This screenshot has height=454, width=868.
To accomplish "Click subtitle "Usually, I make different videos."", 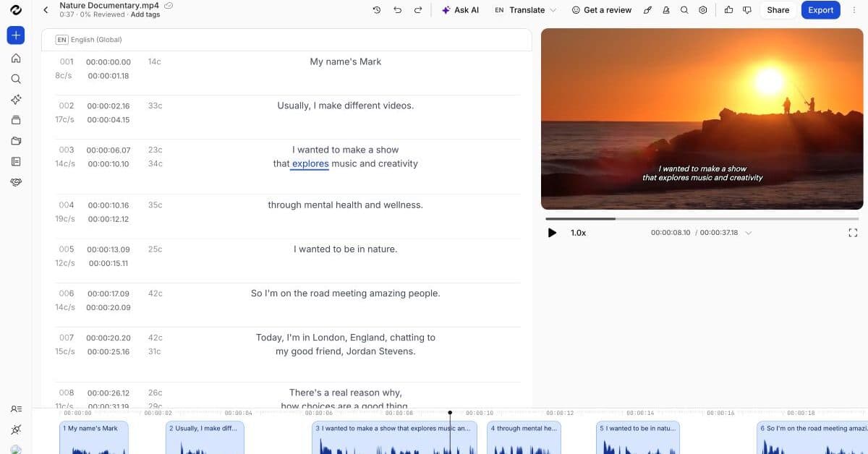I will 346,106.
